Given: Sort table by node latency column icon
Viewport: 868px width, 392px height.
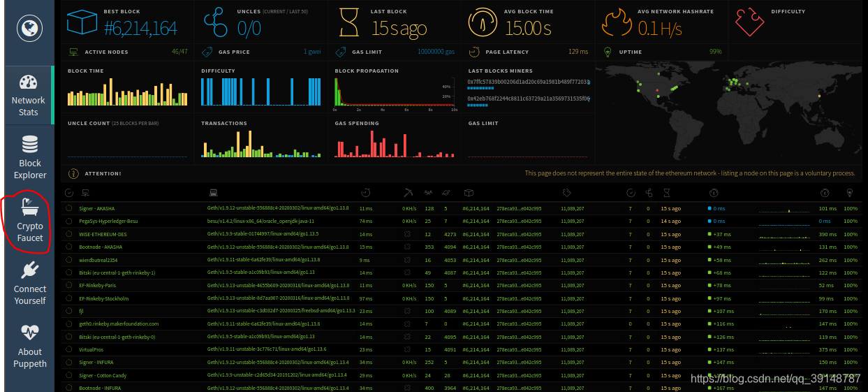Looking at the screenshot, I should (x=365, y=193).
